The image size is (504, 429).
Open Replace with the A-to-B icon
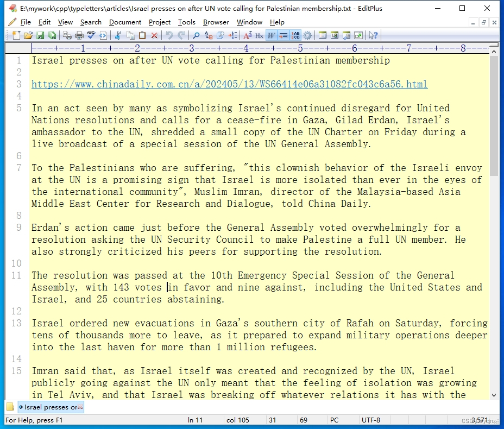point(209,35)
